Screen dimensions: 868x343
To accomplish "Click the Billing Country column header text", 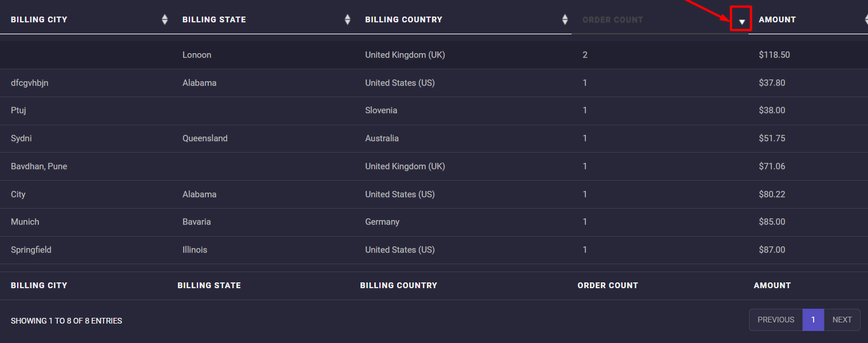I will 403,19.
